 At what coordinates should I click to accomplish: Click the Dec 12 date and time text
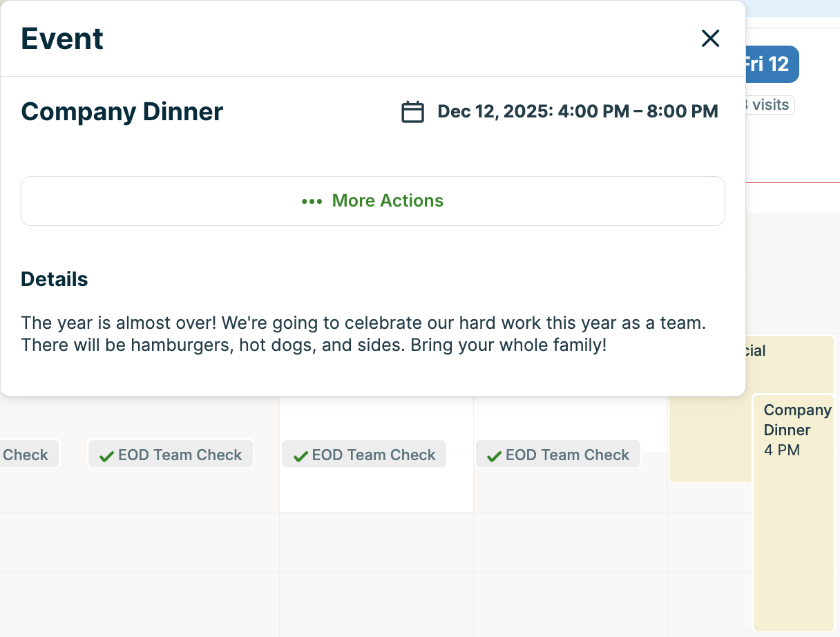[577, 111]
